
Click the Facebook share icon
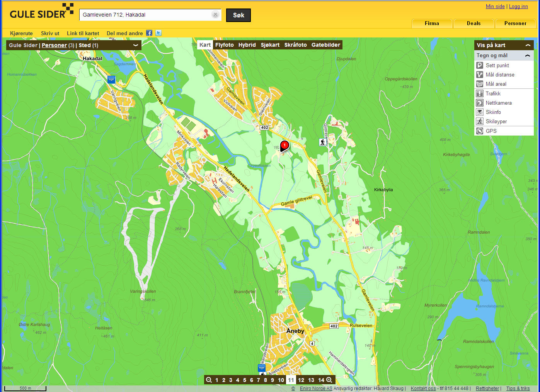pyautogui.click(x=149, y=33)
